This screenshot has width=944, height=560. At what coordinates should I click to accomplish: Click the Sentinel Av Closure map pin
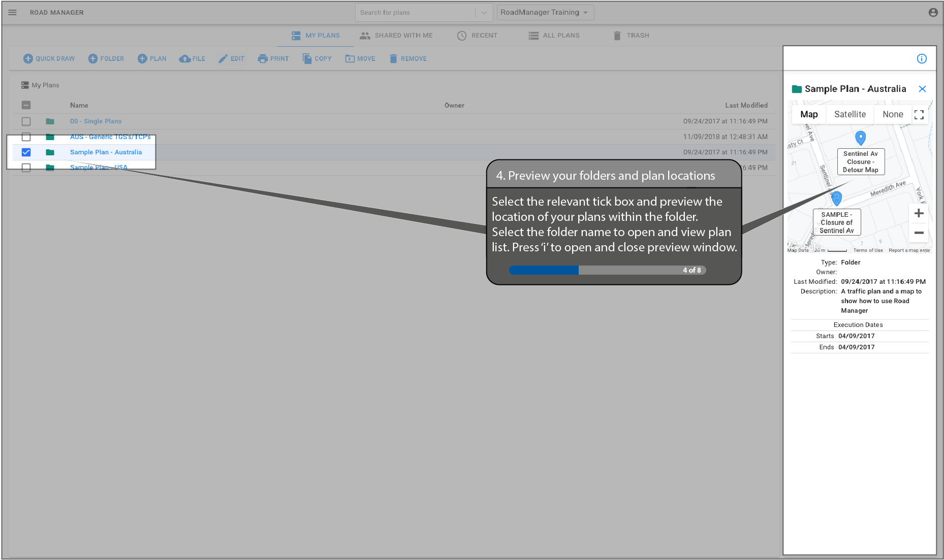click(x=860, y=138)
